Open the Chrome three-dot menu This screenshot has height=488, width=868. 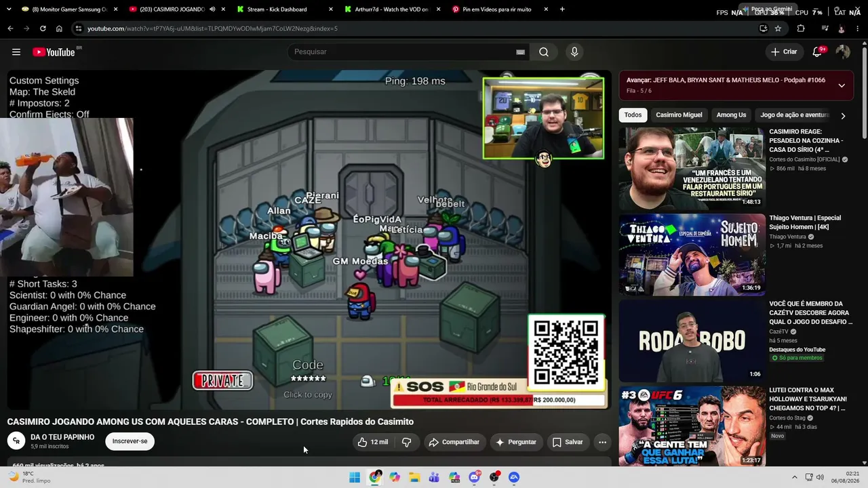coord(859,28)
